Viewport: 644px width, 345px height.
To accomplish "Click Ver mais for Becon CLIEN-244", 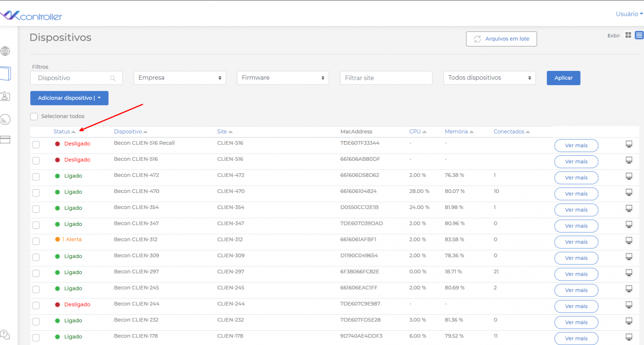I will (576, 306).
